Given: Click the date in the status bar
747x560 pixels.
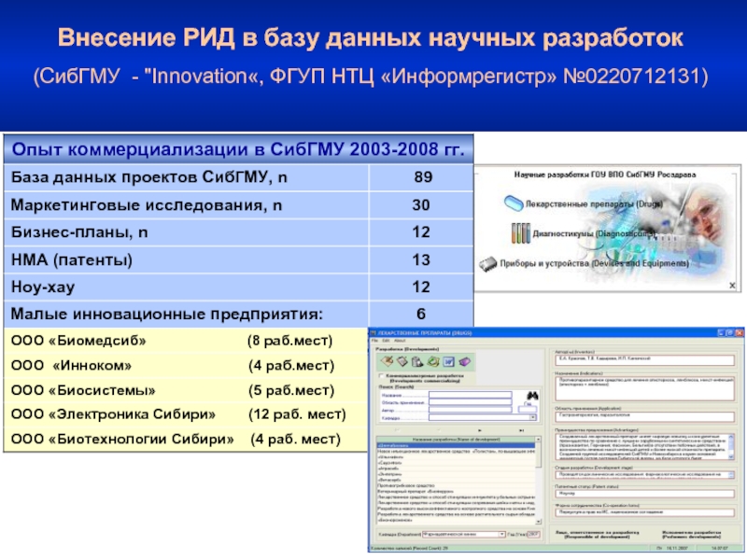Looking at the screenshot, I should pyautogui.click(x=675, y=549).
